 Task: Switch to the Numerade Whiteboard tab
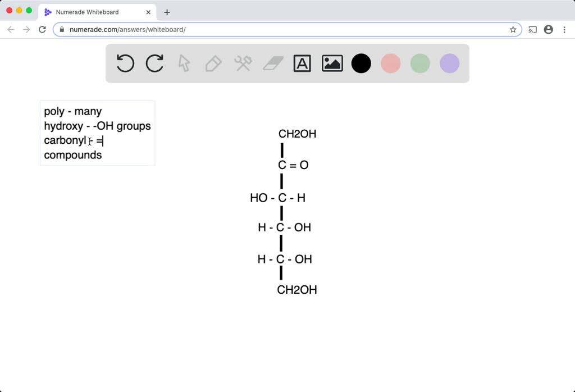[97, 12]
